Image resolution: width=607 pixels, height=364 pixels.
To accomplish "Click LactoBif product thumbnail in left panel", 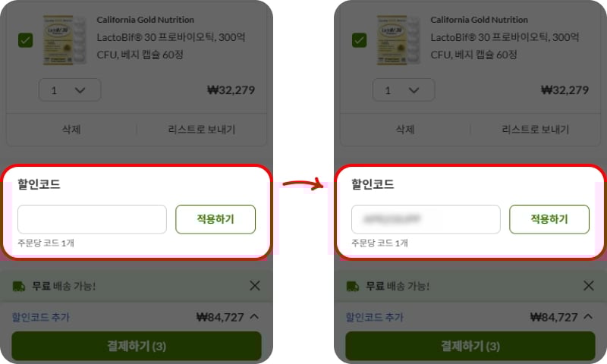I will point(64,40).
